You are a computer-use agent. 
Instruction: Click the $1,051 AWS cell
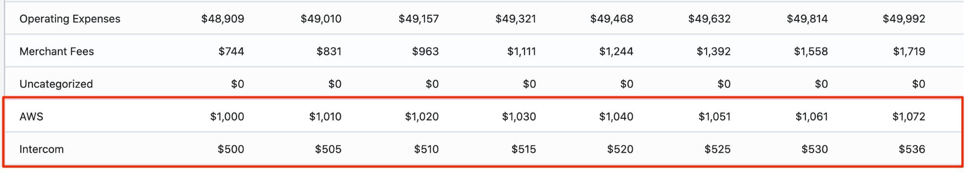714,116
